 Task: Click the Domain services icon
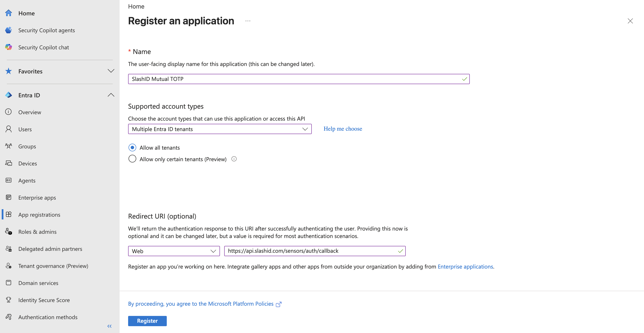[9, 282]
